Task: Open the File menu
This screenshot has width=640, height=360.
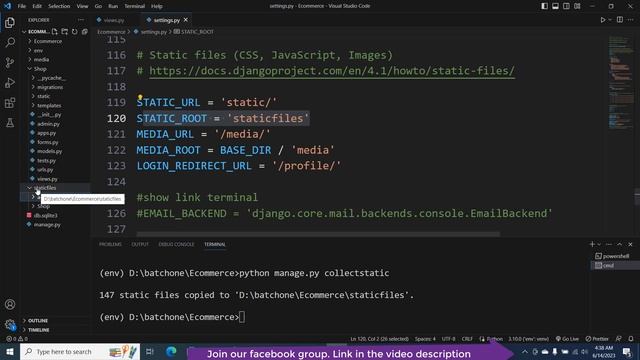Action: coord(22,6)
